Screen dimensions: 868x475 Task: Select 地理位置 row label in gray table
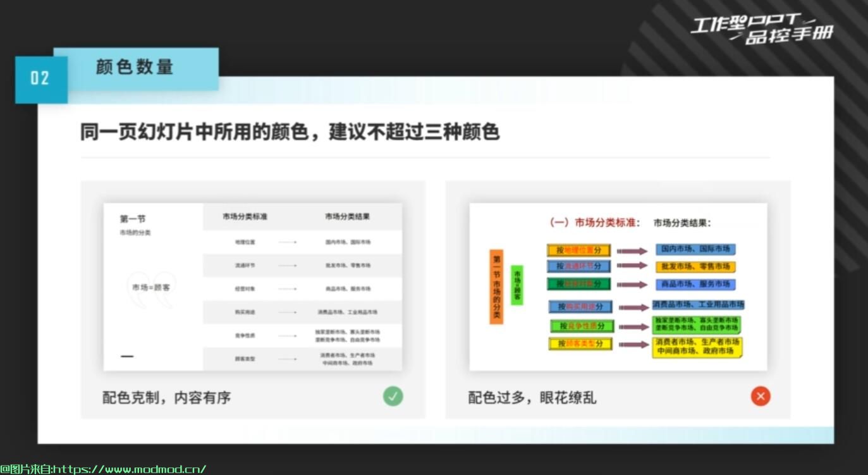pos(245,242)
